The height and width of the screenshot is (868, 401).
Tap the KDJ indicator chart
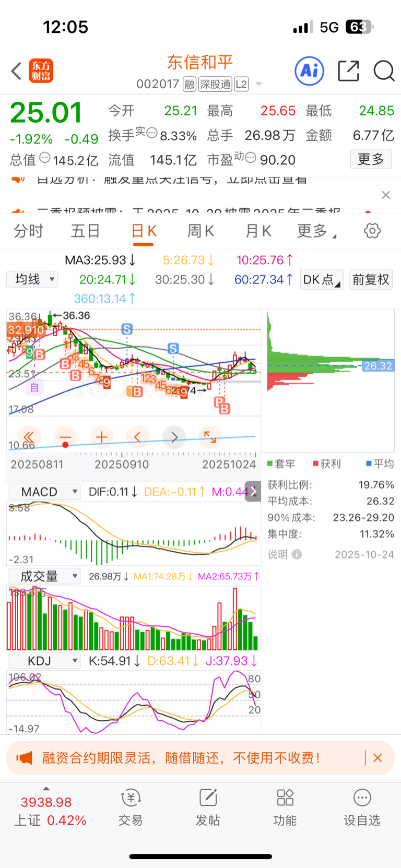click(x=134, y=703)
